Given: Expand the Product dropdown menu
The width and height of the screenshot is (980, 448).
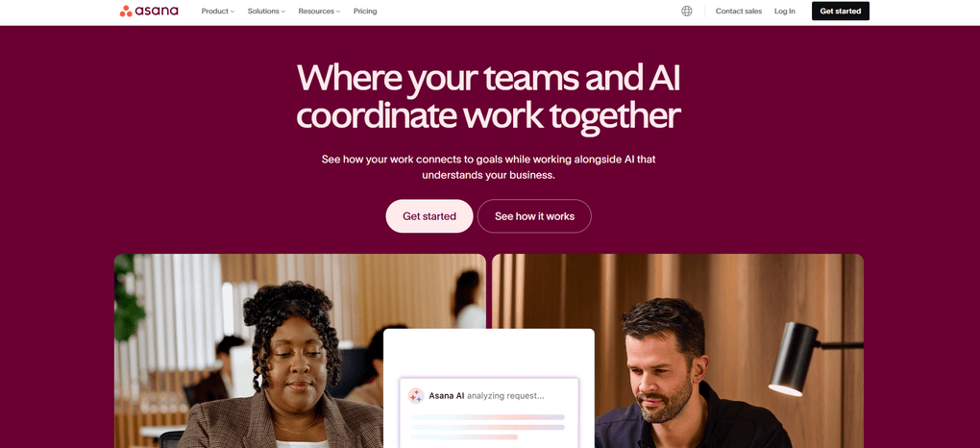Looking at the screenshot, I should [217, 12].
